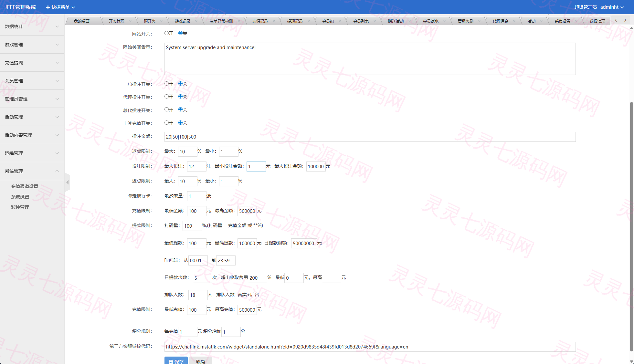Open 充值通道设置 in the sidebar

click(25, 186)
